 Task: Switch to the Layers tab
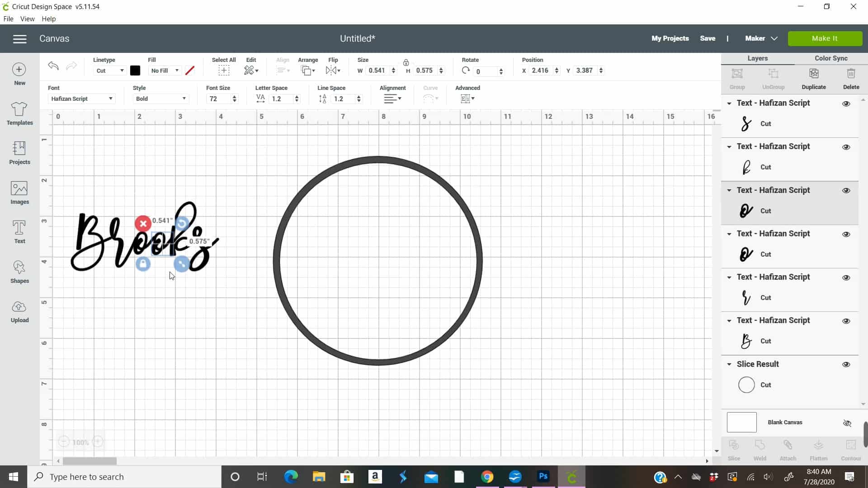click(x=758, y=58)
